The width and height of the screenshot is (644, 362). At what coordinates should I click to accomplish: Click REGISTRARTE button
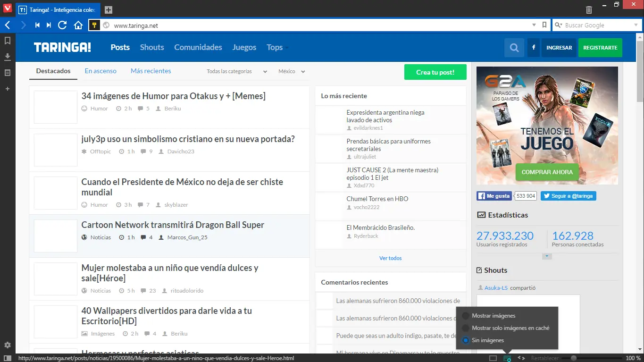click(600, 48)
